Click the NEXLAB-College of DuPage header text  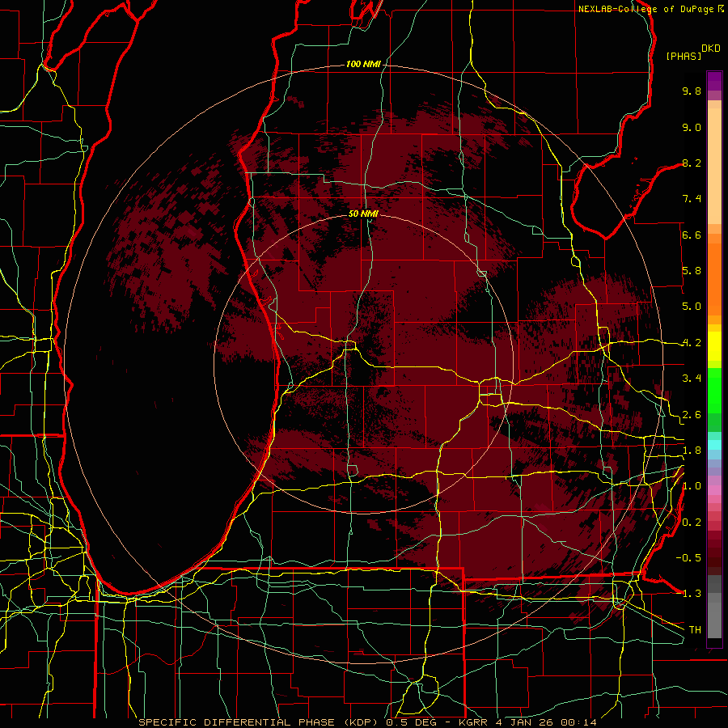[645, 9]
